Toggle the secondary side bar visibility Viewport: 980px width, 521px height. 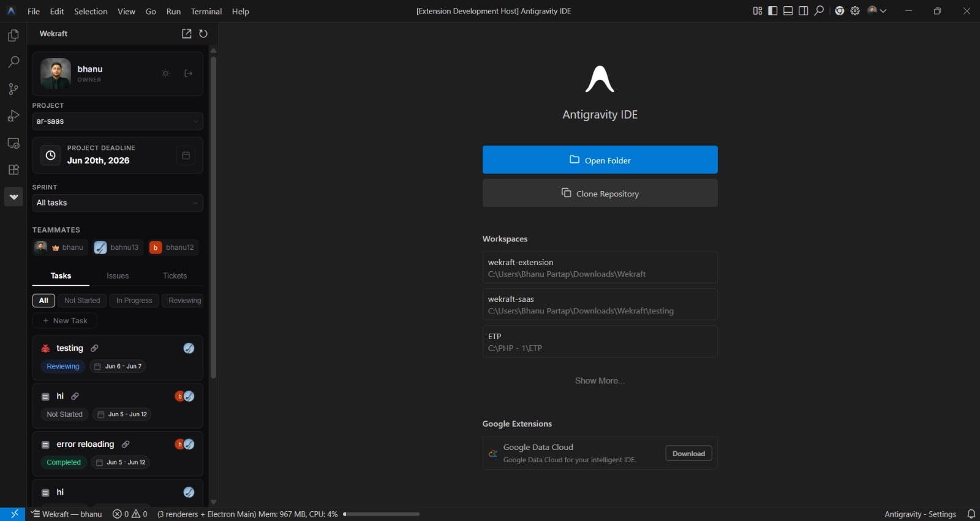point(804,11)
